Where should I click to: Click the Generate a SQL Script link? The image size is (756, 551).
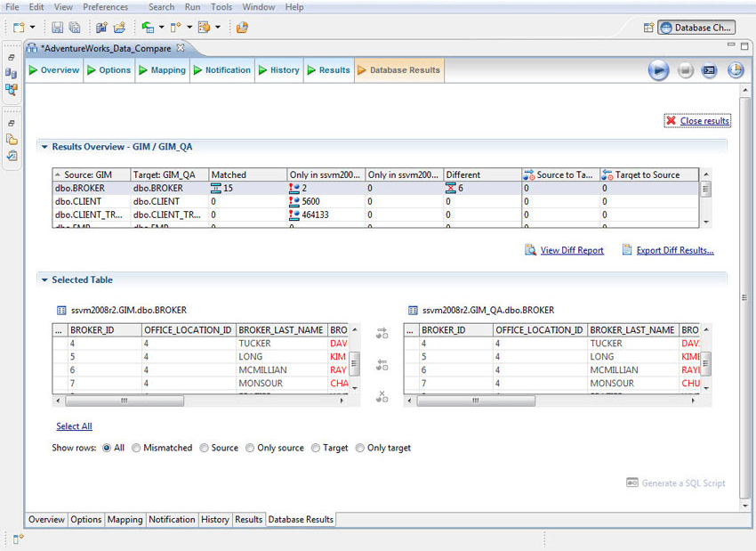click(x=683, y=483)
